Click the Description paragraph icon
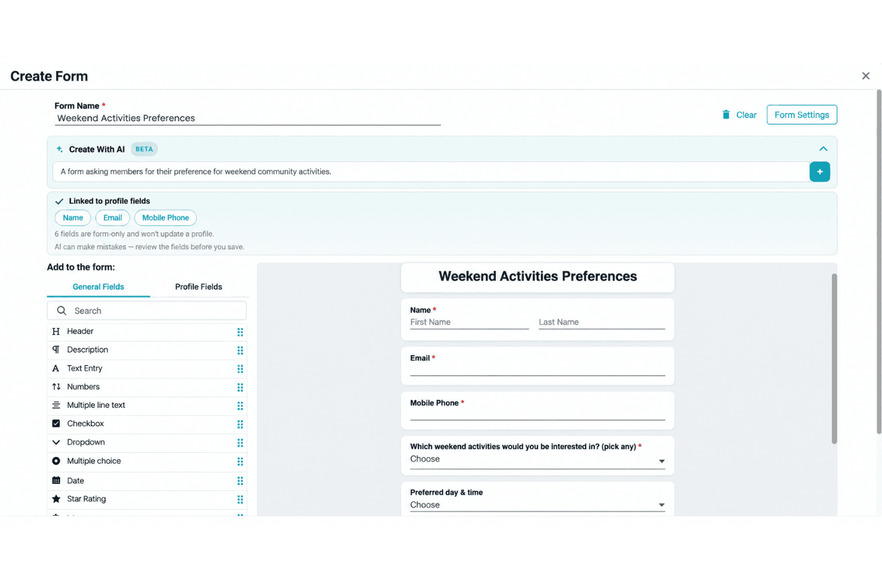882x588 pixels. tap(56, 350)
